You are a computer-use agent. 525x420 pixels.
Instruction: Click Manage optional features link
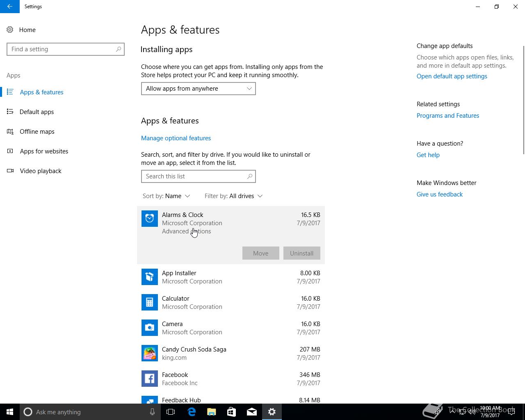coord(176,138)
